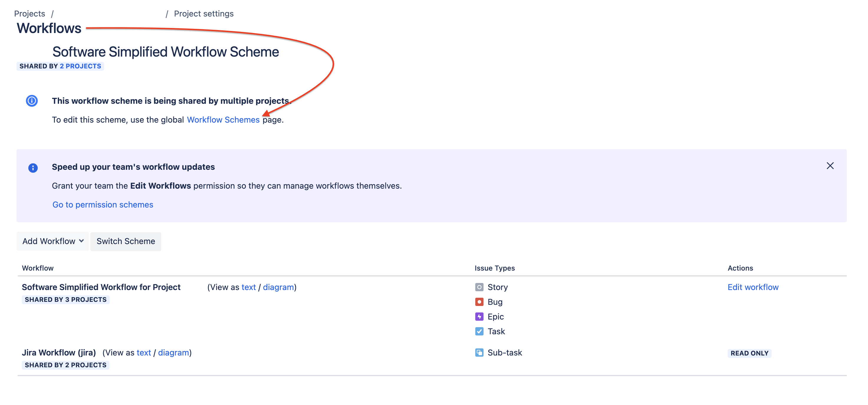
Task: Open the Add Workflow dropdown
Action: pos(53,241)
